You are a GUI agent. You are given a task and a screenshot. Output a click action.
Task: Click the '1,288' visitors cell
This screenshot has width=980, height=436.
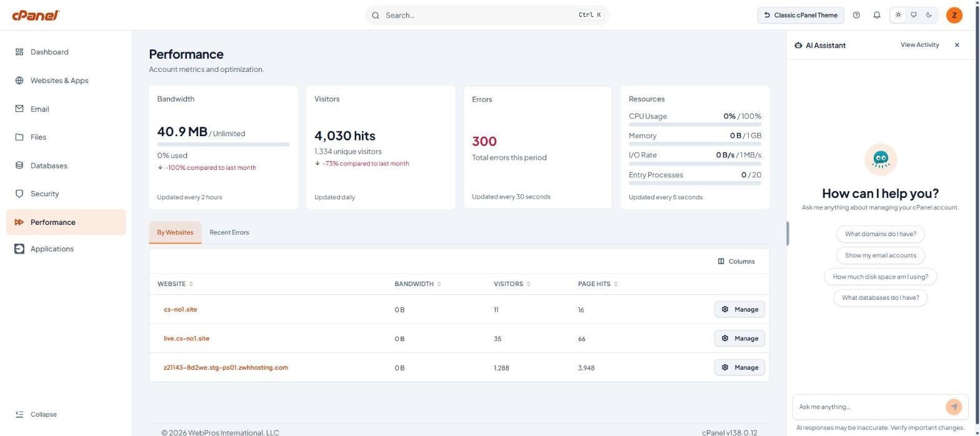501,368
